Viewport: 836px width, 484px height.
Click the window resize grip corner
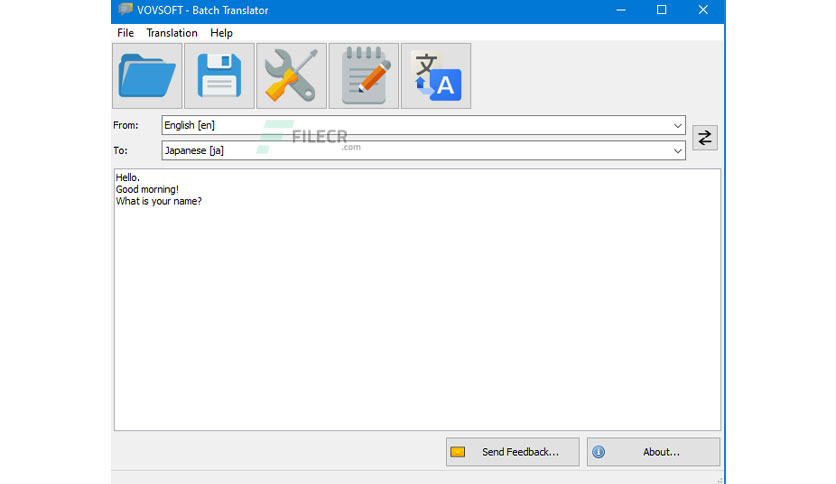pos(719,480)
